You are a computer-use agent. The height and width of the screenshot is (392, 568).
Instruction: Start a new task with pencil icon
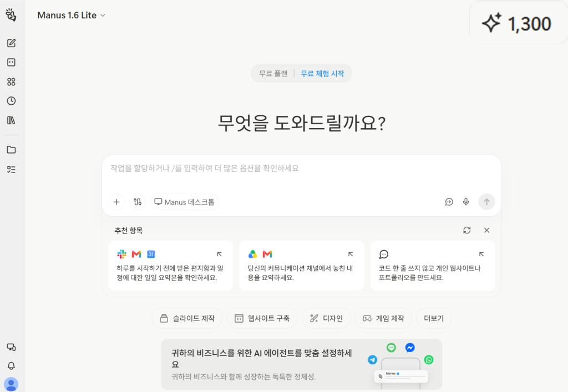click(x=11, y=43)
